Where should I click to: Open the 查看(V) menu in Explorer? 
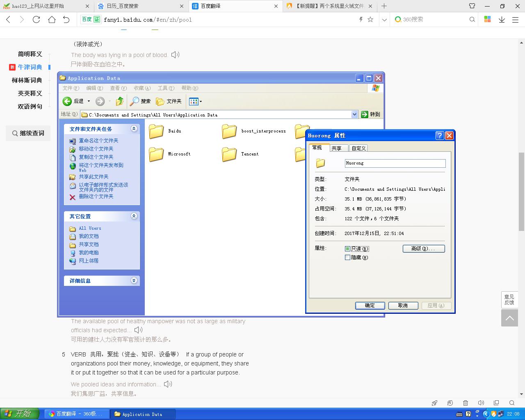click(x=118, y=88)
